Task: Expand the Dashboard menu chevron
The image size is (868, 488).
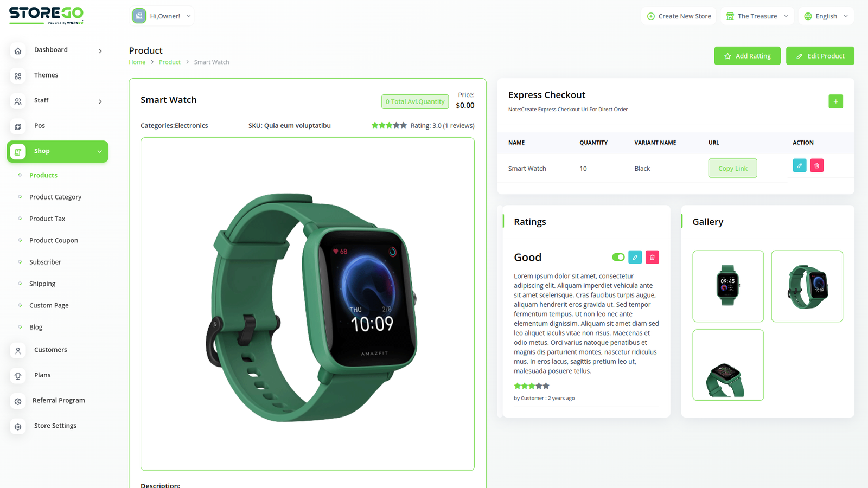Action: (100, 51)
